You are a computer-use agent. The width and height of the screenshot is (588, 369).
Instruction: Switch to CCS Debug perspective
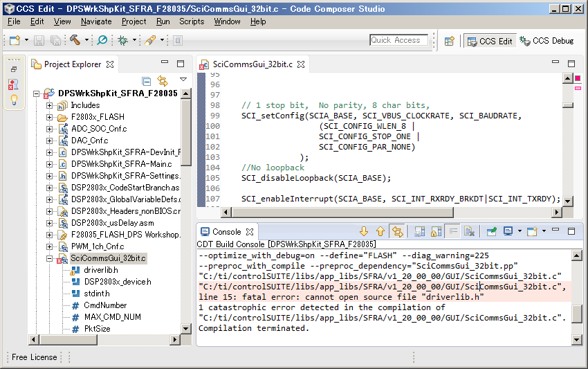546,41
